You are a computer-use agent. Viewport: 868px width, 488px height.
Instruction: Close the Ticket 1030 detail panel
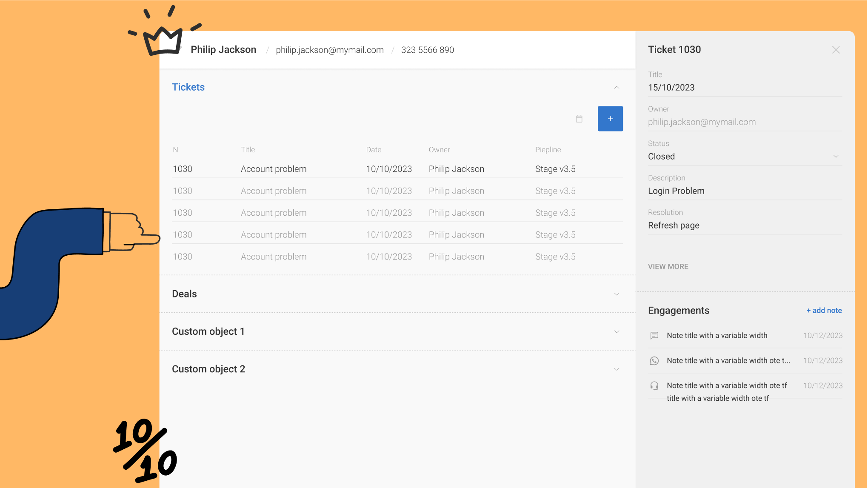(x=836, y=50)
